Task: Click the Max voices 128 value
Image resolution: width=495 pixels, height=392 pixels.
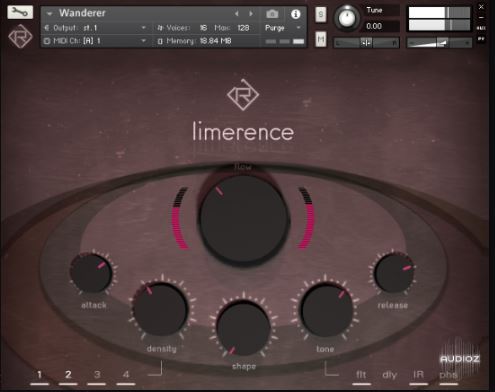Action: [243, 28]
